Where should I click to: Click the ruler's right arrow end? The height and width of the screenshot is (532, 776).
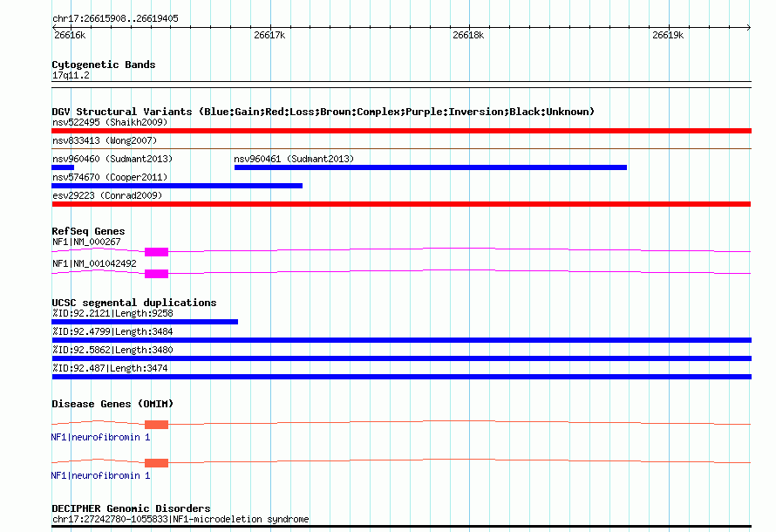(x=749, y=27)
